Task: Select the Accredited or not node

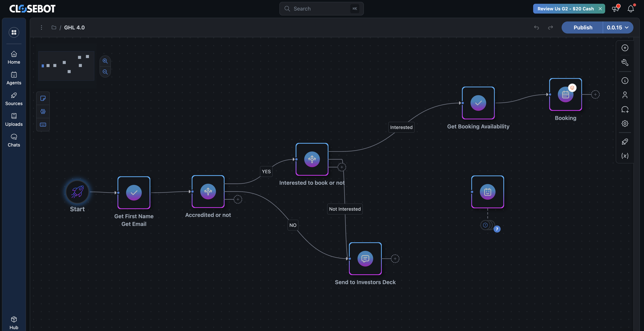Action: tap(208, 191)
